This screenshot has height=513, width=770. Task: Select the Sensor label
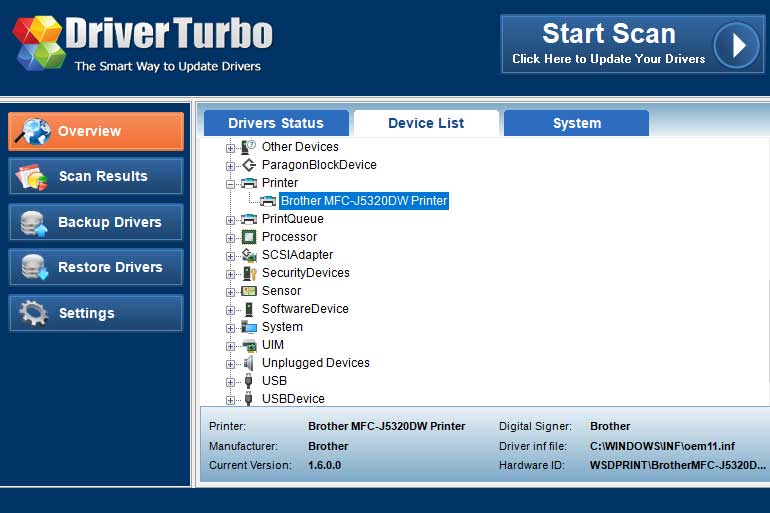281,291
